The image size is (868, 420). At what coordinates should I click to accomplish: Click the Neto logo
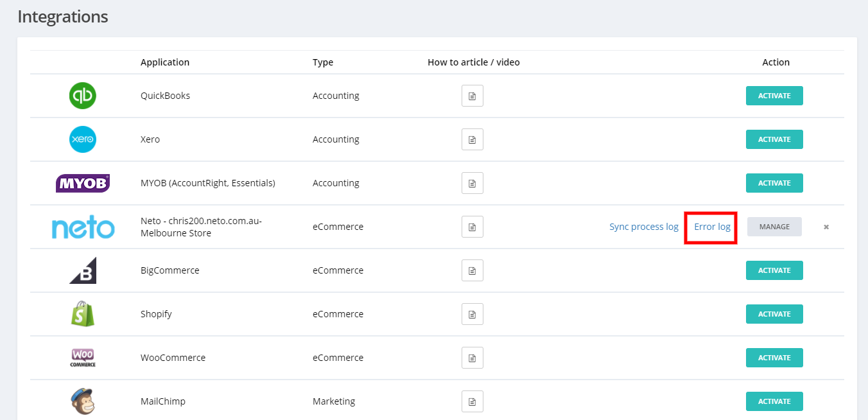coord(83,227)
